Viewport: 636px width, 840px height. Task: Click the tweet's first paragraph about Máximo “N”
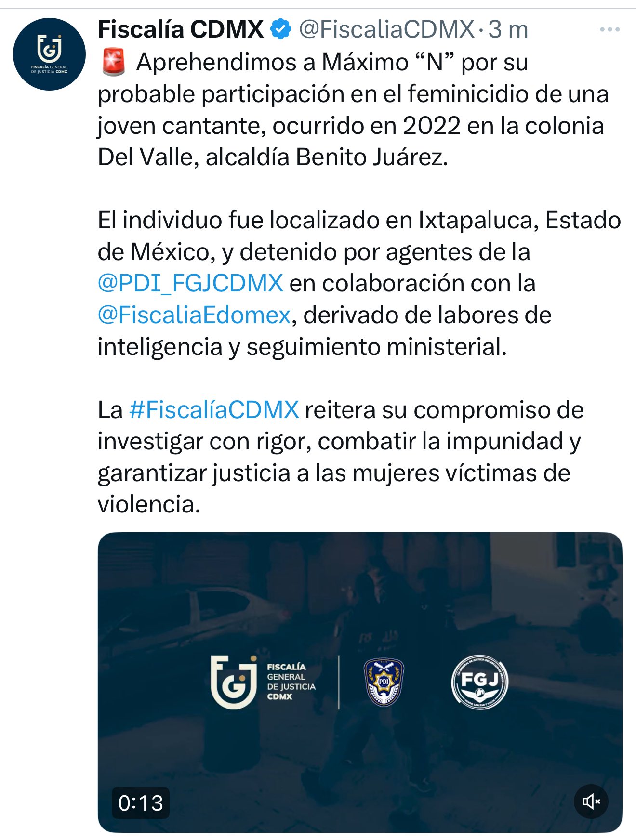353,109
